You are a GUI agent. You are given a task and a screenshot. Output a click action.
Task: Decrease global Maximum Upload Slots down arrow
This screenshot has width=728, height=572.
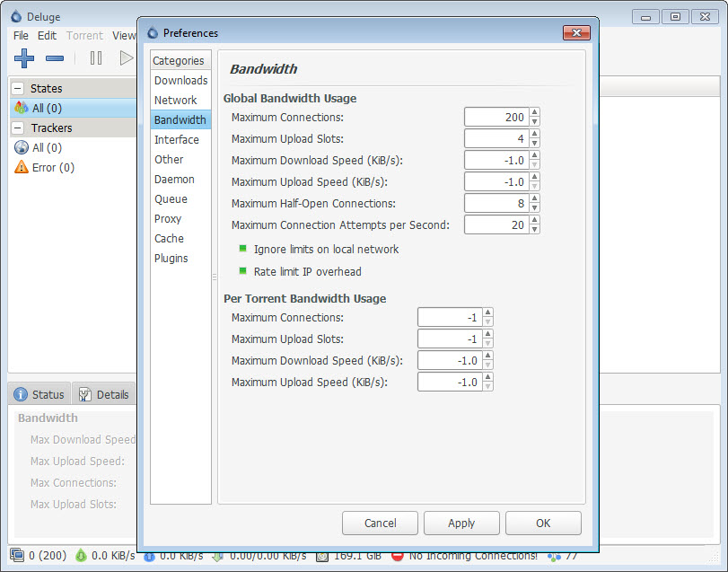click(534, 143)
